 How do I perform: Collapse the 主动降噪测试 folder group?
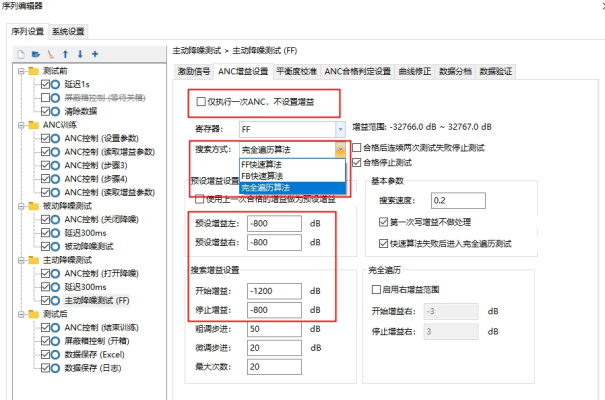(22, 260)
